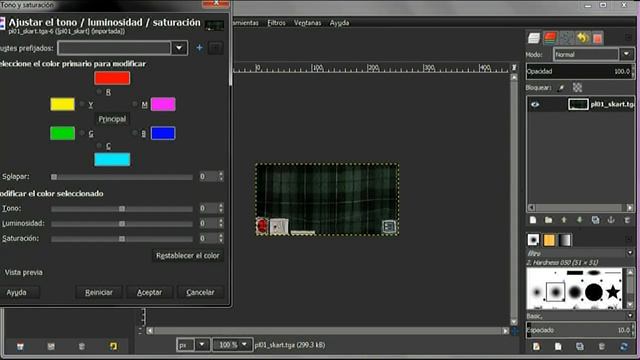Toggle Vista previa preview option
This screenshot has height=360, width=640.
coord(23,272)
